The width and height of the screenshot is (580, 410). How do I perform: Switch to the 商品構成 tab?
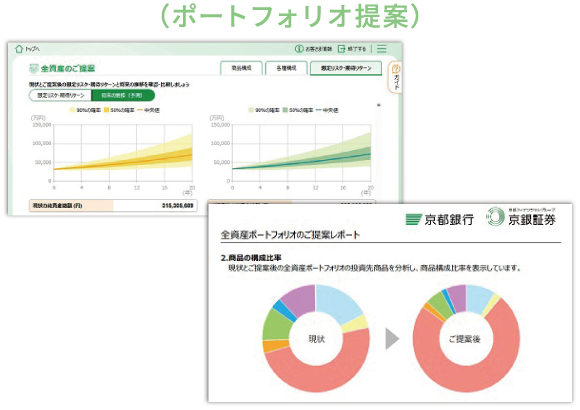241,68
